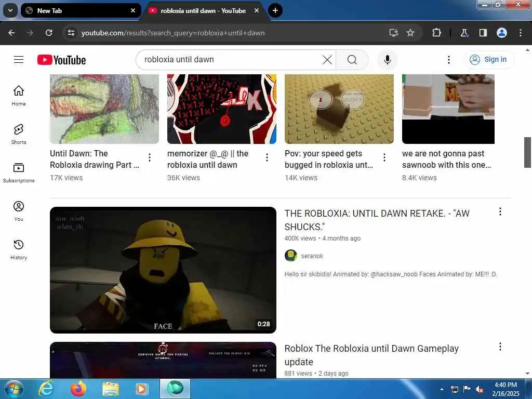Go back with browser back arrow
The width and height of the screenshot is (532, 399).
click(x=11, y=33)
